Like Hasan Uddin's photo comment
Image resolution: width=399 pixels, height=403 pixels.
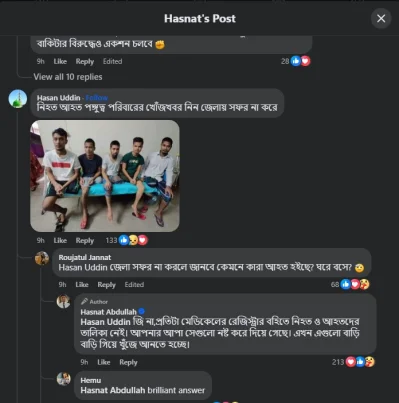[60, 240]
